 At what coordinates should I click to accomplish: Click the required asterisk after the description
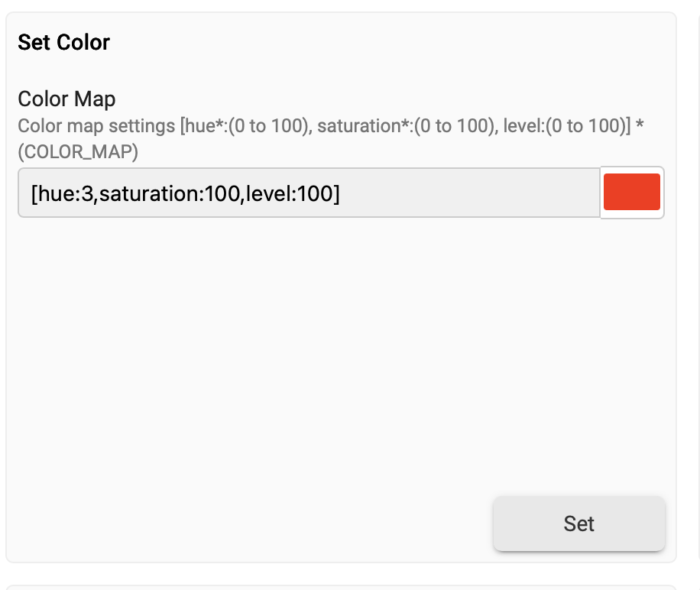pyautogui.click(x=640, y=126)
